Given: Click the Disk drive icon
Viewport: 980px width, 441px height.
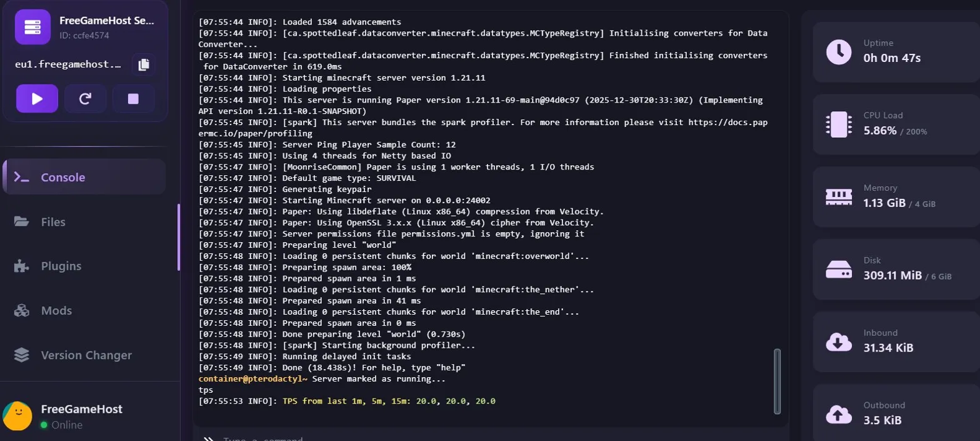Looking at the screenshot, I should 839,270.
